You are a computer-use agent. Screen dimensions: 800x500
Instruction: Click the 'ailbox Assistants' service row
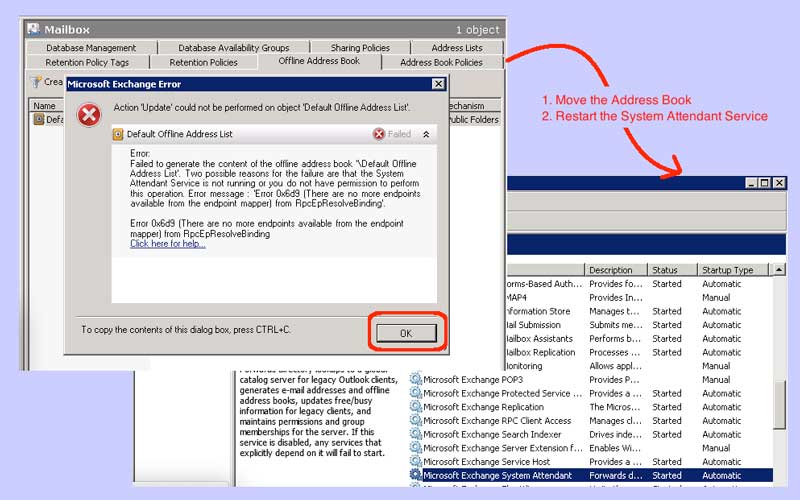pyautogui.click(x=639, y=339)
